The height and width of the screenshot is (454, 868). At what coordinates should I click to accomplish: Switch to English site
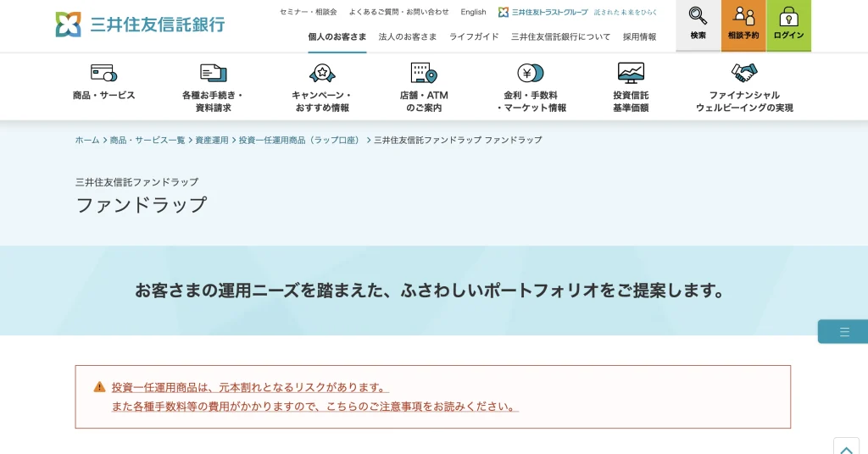[x=473, y=12]
